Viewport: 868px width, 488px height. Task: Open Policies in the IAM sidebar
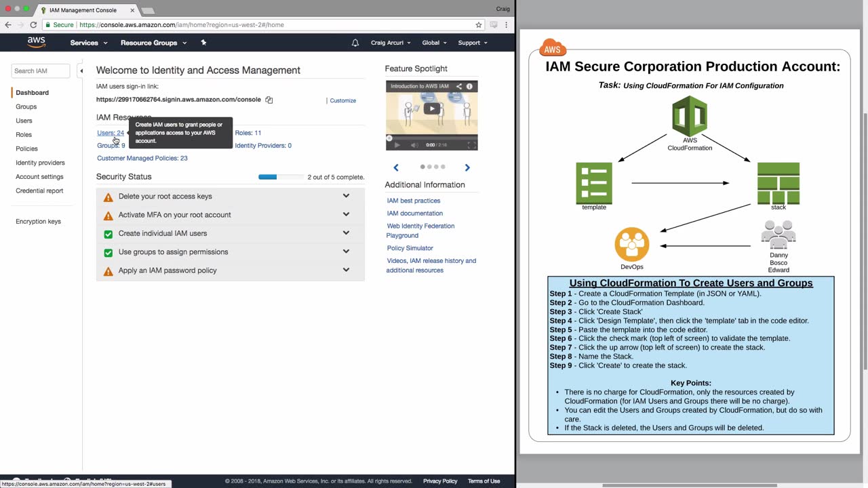point(27,149)
